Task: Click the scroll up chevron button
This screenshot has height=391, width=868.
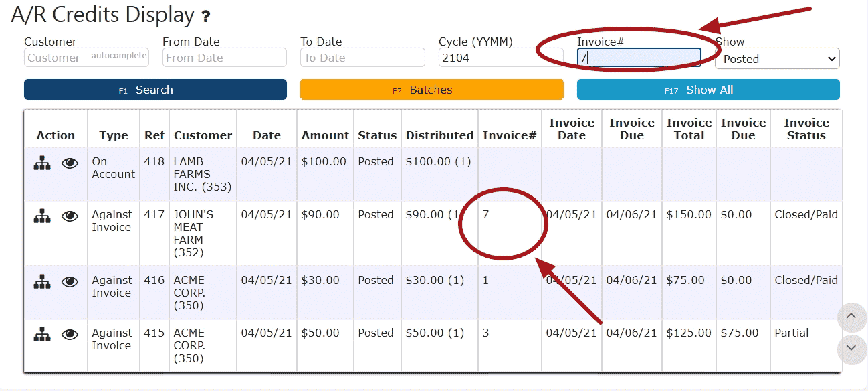Action: click(x=851, y=317)
